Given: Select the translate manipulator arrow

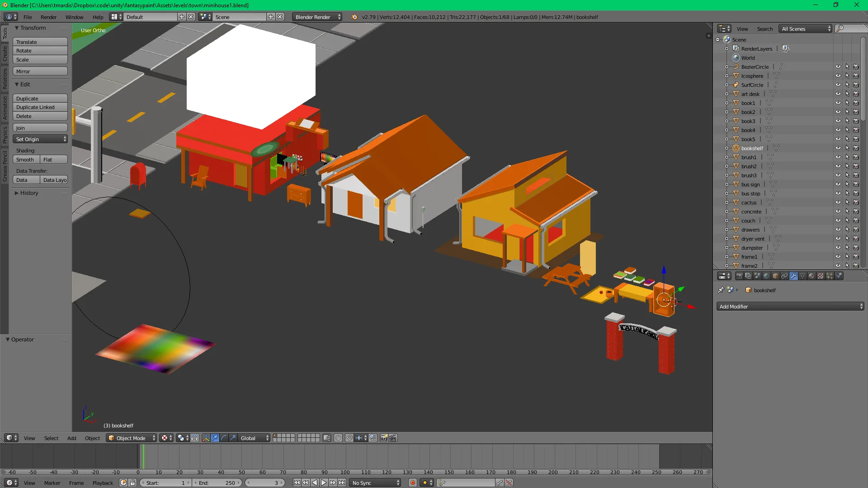Looking at the screenshot, I should (x=215, y=438).
